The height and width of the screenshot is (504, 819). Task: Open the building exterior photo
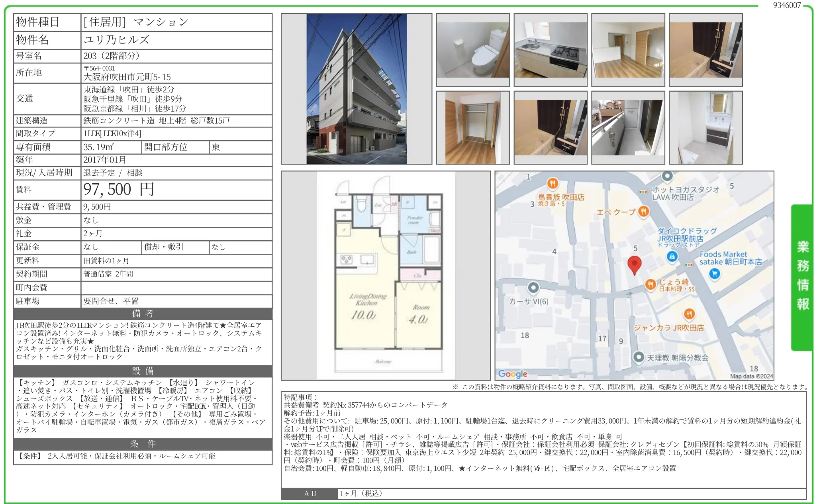coord(356,89)
